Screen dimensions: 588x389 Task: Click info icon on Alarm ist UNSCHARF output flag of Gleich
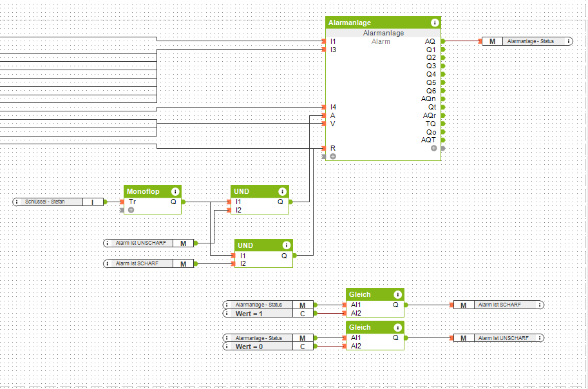coord(540,338)
